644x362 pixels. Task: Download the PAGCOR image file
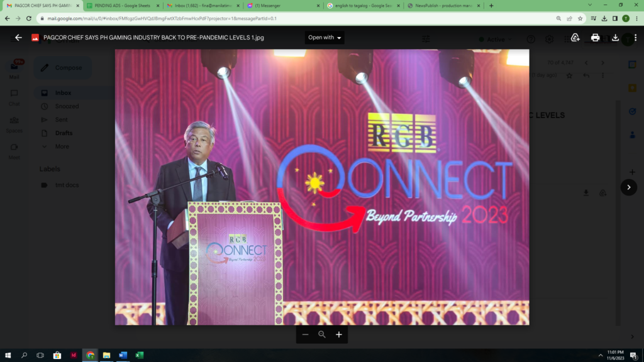click(x=615, y=37)
